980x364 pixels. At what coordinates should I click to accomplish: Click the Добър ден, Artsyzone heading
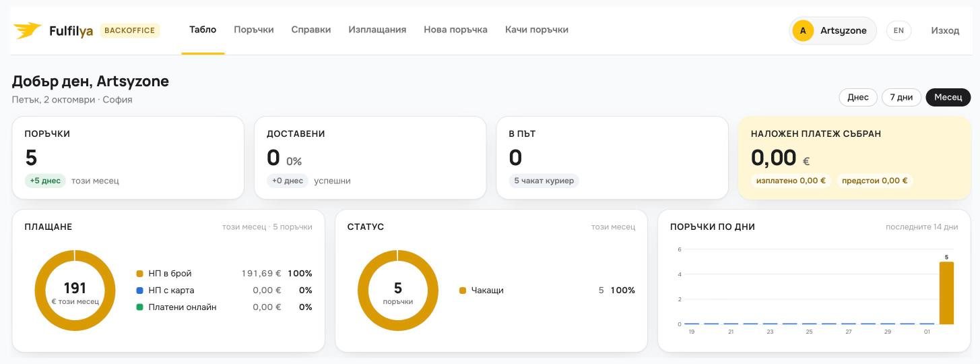[x=90, y=82]
